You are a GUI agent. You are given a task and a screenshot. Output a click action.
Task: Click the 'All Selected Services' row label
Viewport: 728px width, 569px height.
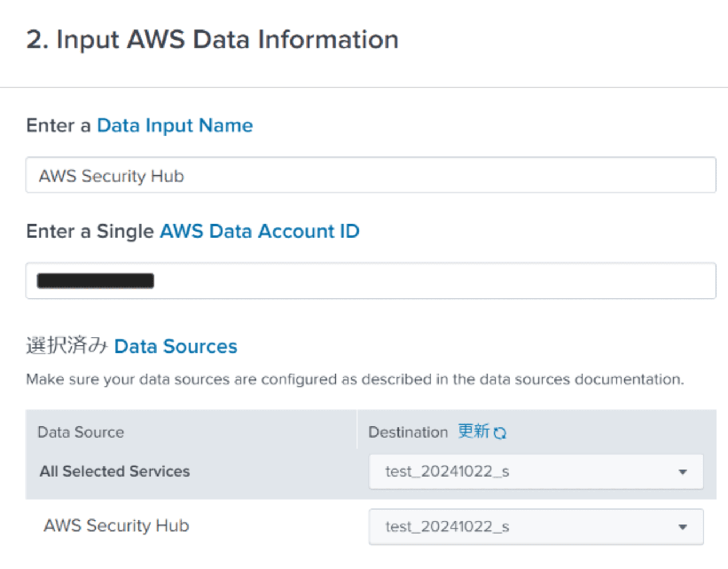[115, 471]
